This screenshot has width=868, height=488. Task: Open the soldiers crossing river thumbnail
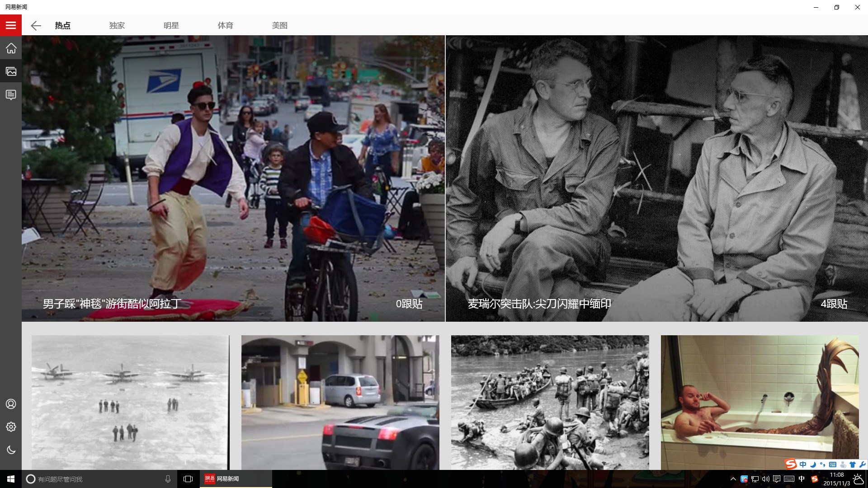click(x=550, y=402)
